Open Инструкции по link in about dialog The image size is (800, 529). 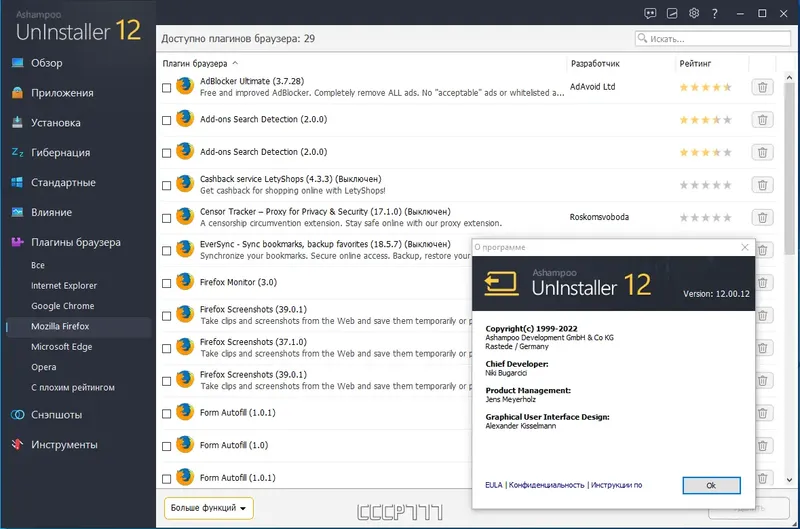coord(616,485)
